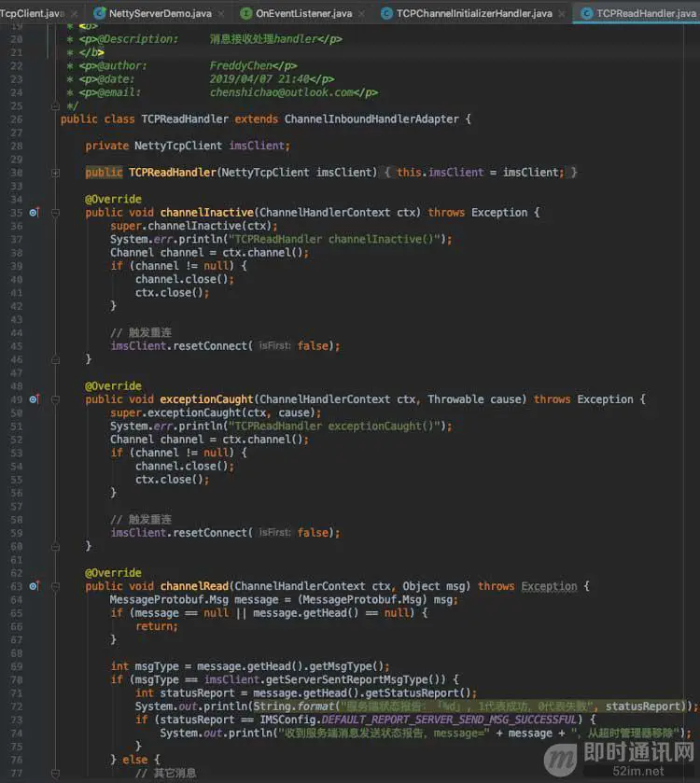The height and width of the screenshot is (783, 700).
Task: Click override gutter icon beside channelRead method
Action: pyautogui.click(x=34, y=586)
